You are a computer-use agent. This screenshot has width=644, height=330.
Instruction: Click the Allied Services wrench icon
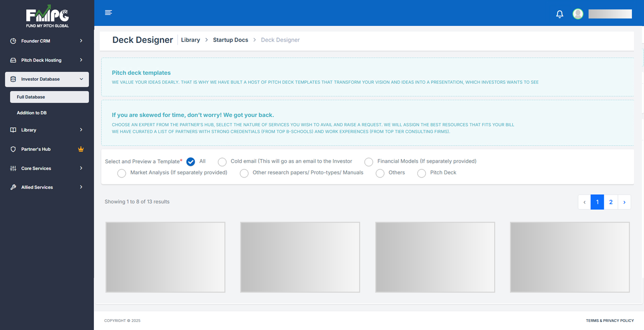coord(13,187)
